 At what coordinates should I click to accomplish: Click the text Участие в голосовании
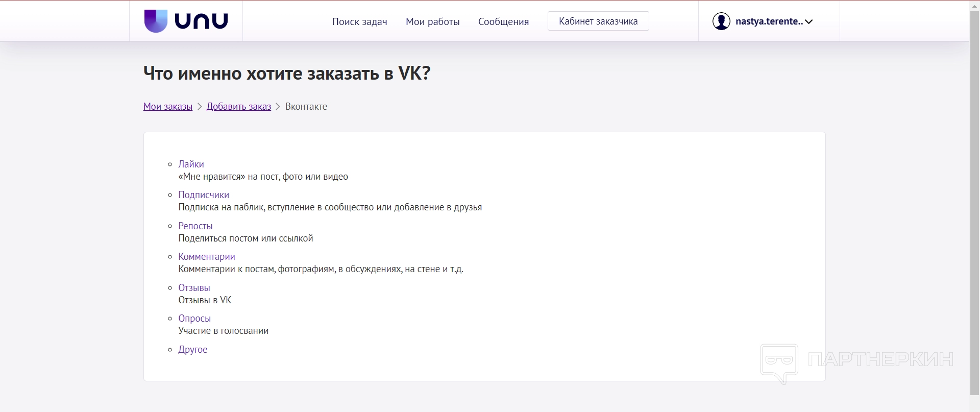click(224, 331)
